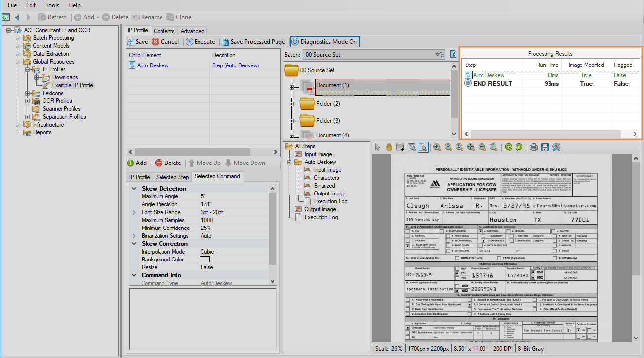This screenshot has height=358, width=644.
Task: Click the fit-to-width zoom icon
Action: tap(482, 147)
